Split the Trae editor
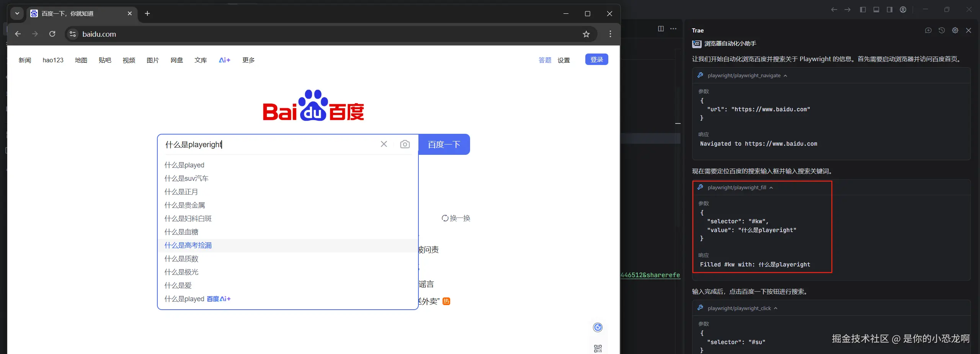Viewport: 980px width, 354px height. coord(661,29)
